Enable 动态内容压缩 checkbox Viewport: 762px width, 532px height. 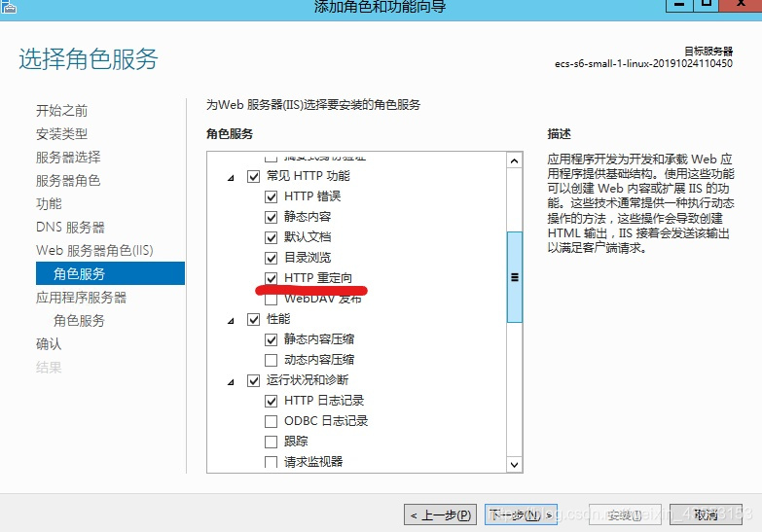point(272,360)
